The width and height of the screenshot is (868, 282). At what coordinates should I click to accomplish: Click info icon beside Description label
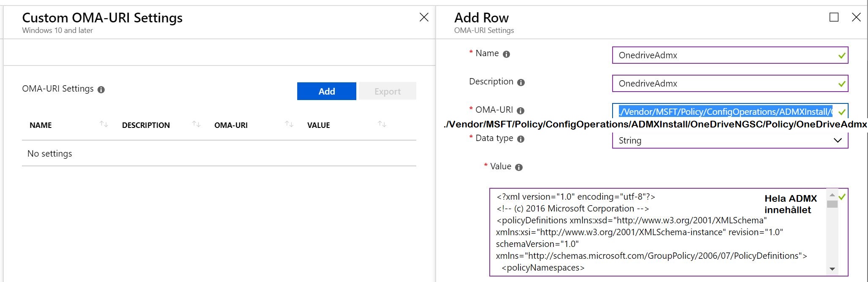[521, 82]
